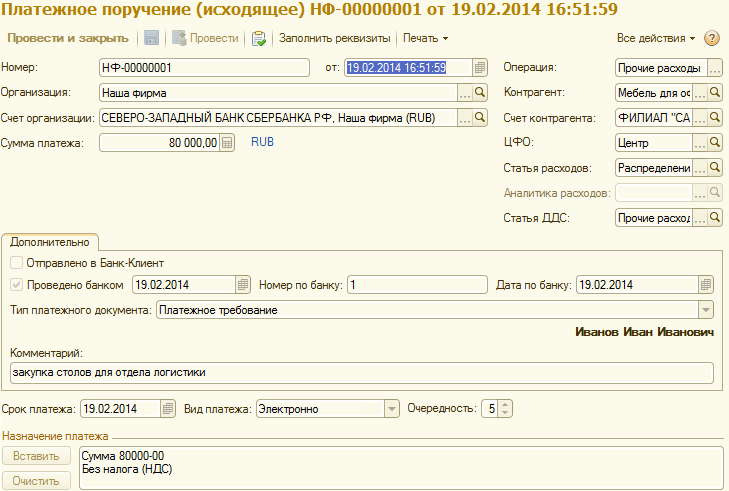Viewport: 729px width, 491px height.
Task: Click magnifier icon beside Статья ДДС field
Action: [714, 218]
